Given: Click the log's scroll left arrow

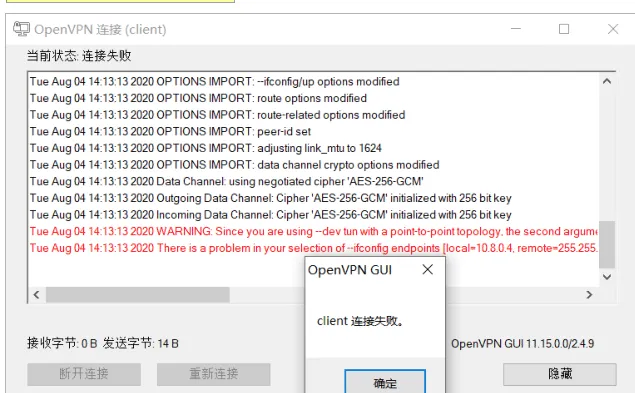Looking at the screenshot, I should click(x=36, y=295).
